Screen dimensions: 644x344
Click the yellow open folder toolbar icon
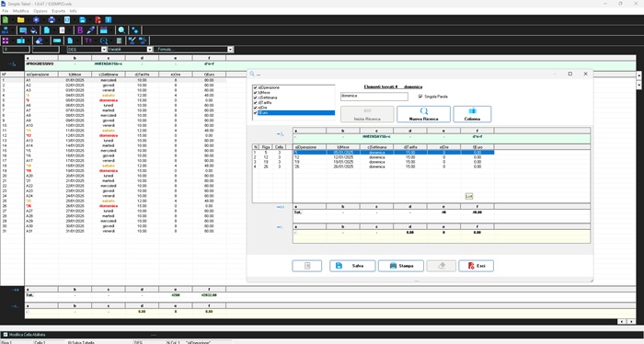20,19
